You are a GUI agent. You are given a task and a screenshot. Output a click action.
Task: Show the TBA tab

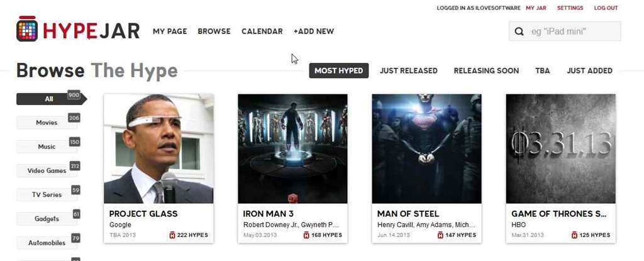tap(543, 70)
